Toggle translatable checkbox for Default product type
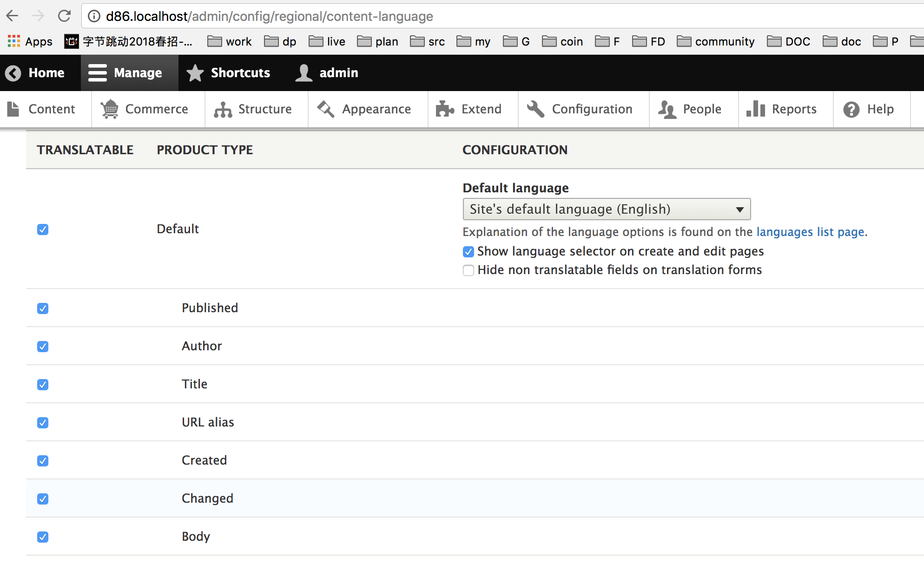Viewport: 924px width, 564px height. tap(43, 229)
